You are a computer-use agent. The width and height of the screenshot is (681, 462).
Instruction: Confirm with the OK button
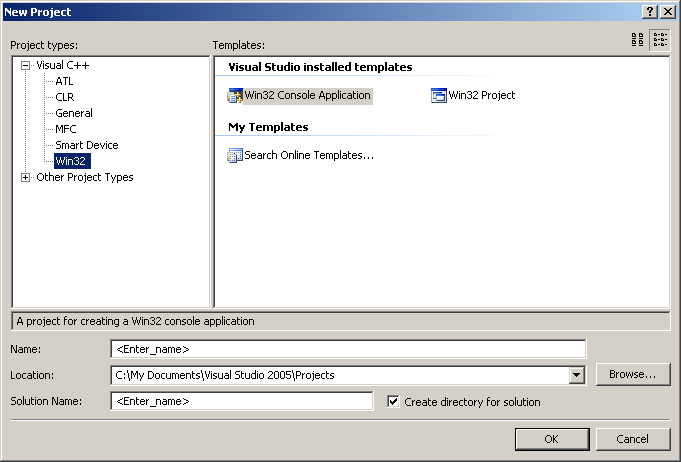point(552,439)
